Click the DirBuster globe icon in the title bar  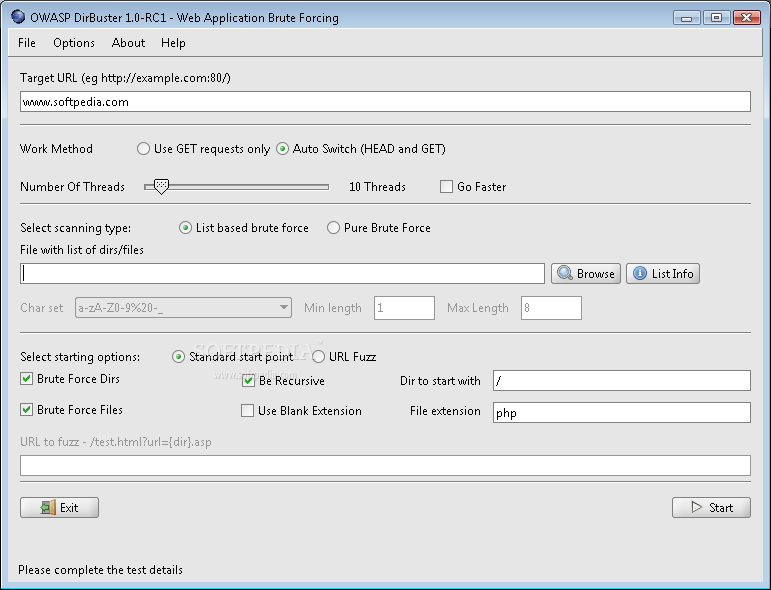pos(18,17)
